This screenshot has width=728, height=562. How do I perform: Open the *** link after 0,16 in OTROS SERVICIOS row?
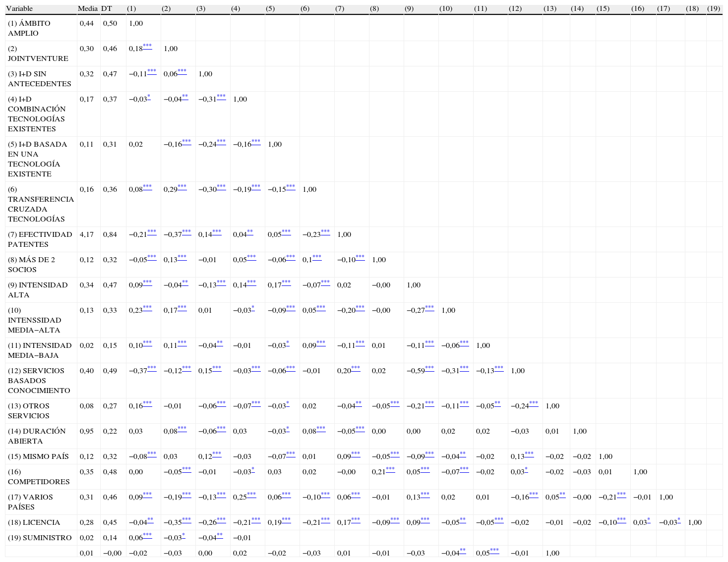pos(147,403)
